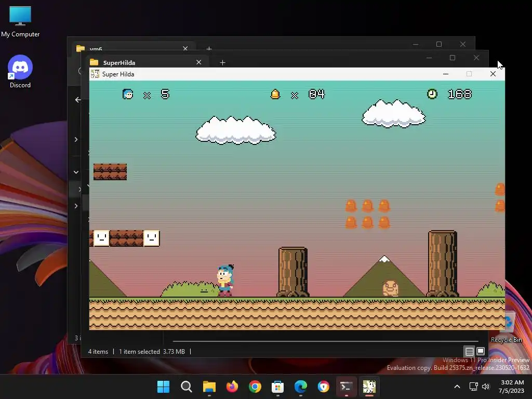Open the clock showing 3:02 AM
Image resolution: width=532 pixels, height=399 pixels.
512,387
